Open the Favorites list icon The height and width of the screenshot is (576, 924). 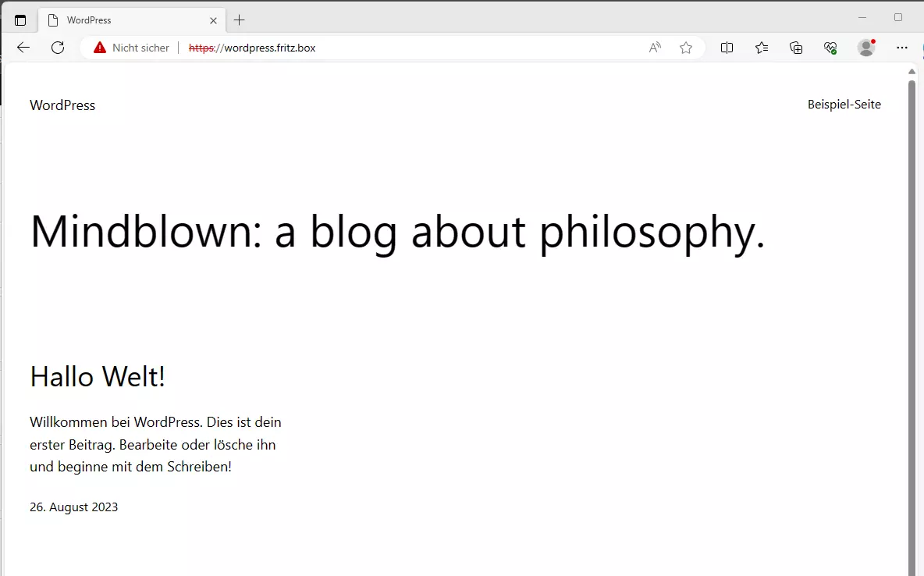click(x=762, y=48)
